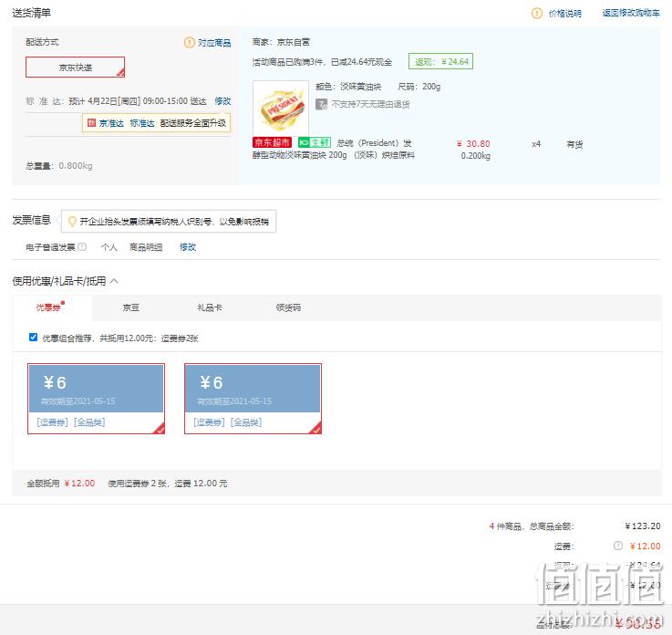Click the total amount ¥123.20
672x635 pixels.
(x=643, y=526)
